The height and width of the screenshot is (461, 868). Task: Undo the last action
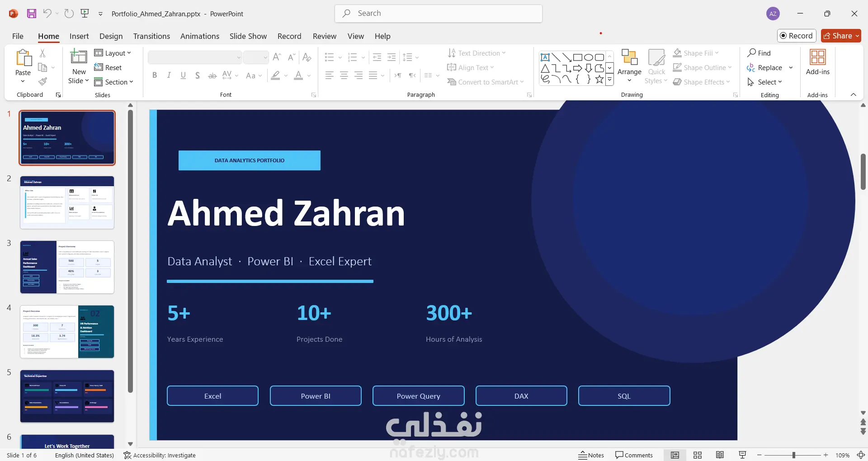[x=47, y=14]
